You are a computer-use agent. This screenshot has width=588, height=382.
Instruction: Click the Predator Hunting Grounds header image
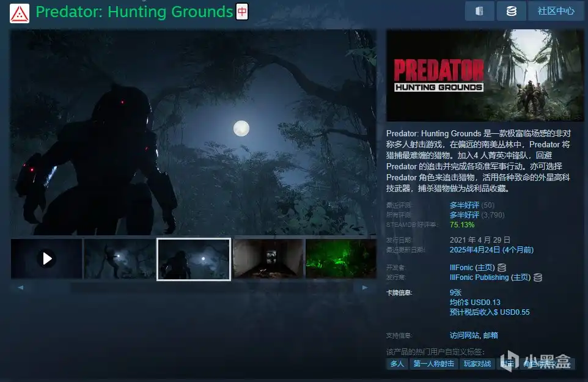[485, 75]
